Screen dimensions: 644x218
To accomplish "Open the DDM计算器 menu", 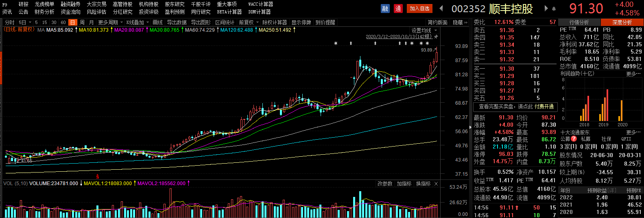I will tap(259, 12).
